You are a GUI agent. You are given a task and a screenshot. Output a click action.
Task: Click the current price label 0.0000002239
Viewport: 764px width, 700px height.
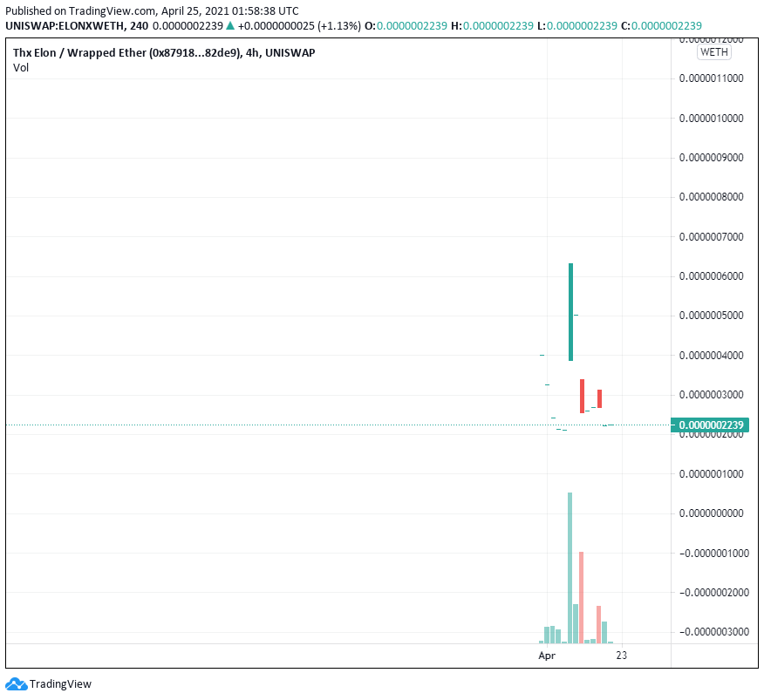tap(710, 425)
